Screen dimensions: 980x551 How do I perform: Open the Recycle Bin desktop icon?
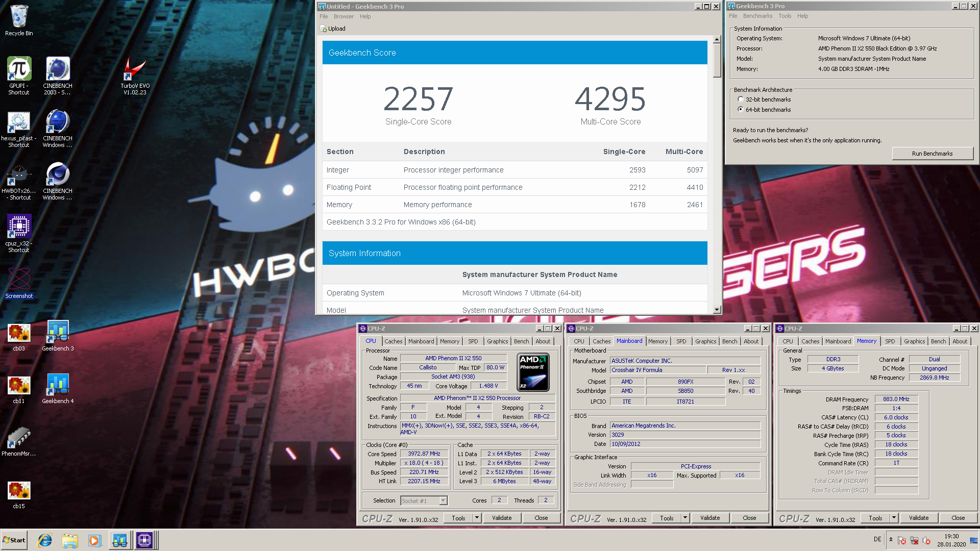(19, 20)
